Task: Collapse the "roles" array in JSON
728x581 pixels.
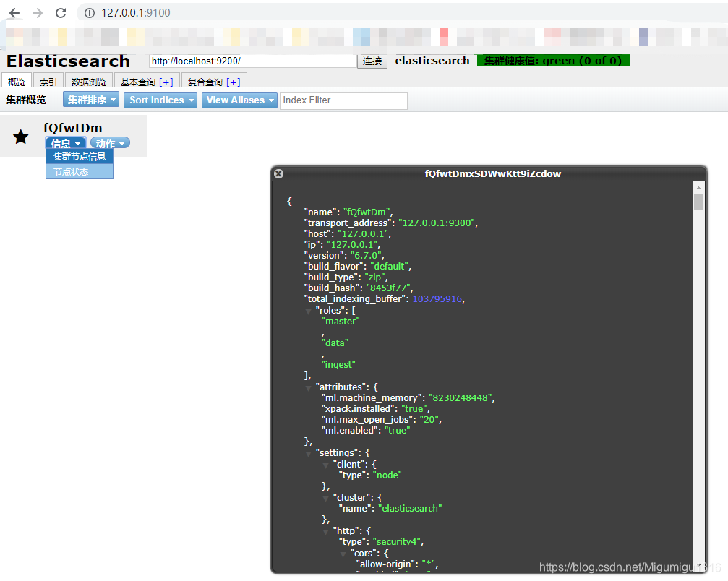Action: click(308, 311)
